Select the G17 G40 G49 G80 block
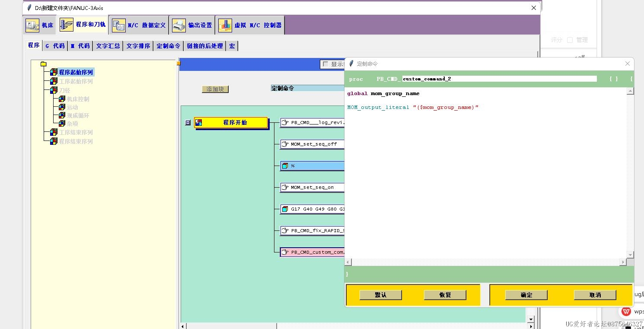This screenshot has width=644, height=329. tap(312, 209)
